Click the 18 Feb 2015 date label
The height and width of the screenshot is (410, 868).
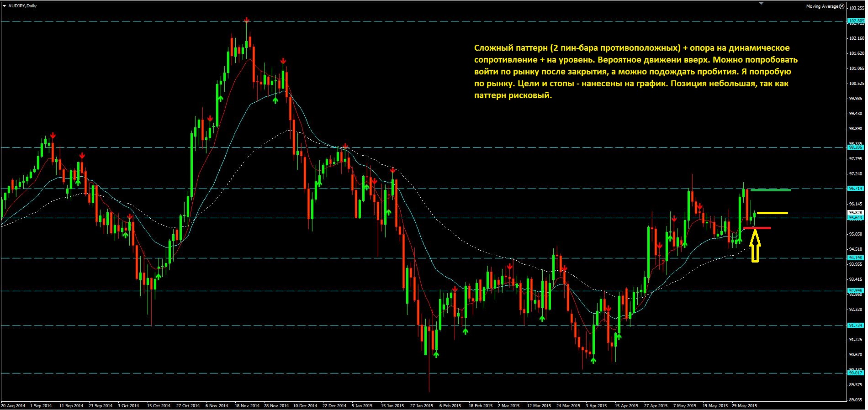[x=481, y=406]
